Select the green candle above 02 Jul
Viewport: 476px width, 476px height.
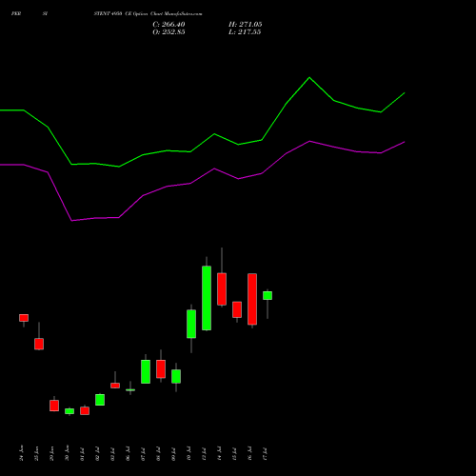(x=100, y=400)
